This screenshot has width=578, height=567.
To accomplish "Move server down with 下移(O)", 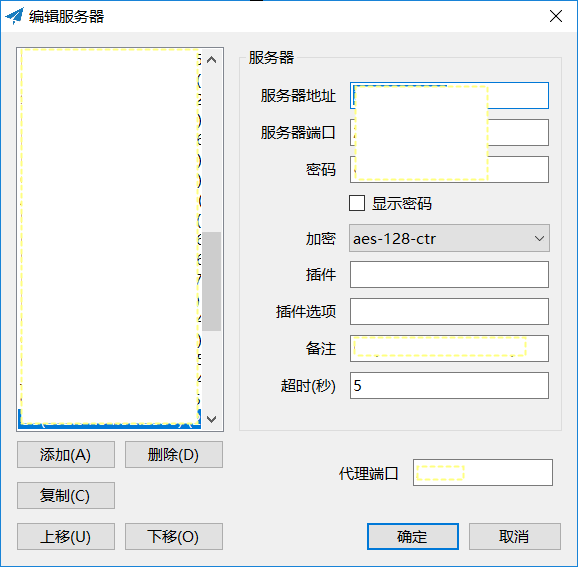I will point(174,536).
